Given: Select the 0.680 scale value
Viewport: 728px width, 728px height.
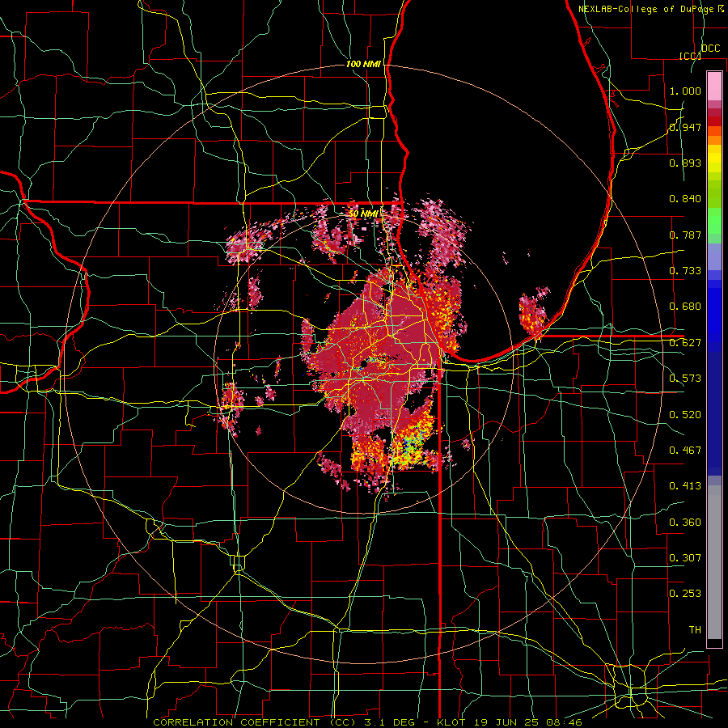Looking at the screenshot, I should coord(685,307).
